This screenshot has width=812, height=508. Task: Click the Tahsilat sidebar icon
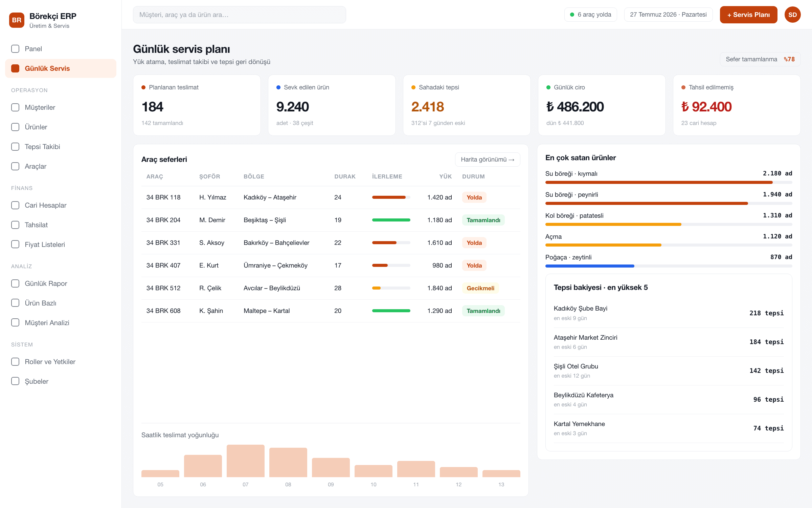(x=15, y=225)
